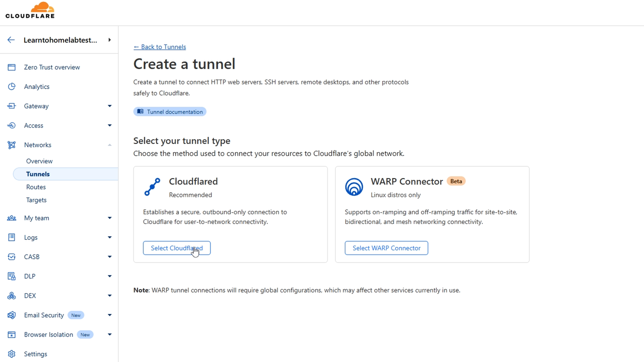Image resolution: width=644 pixels, height=362 pixels.
Task: Switch to the Tunnels section
Action: (x=38, y=174)
